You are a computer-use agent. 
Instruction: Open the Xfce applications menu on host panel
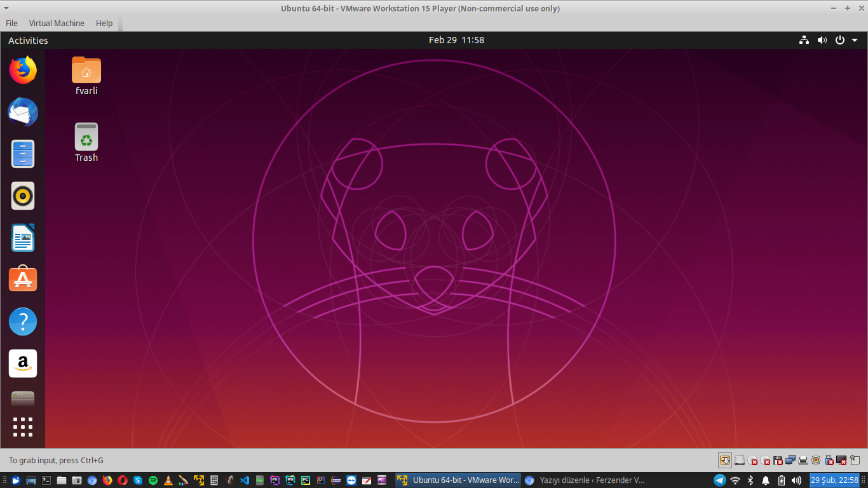[16, 480]
